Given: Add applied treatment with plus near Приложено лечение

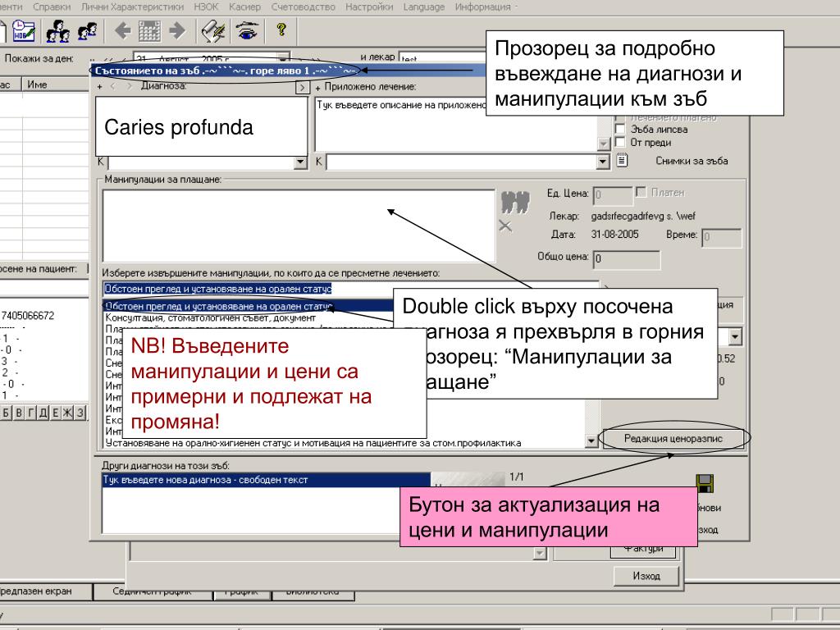Looking at the screenshot, I should point(317,88).
